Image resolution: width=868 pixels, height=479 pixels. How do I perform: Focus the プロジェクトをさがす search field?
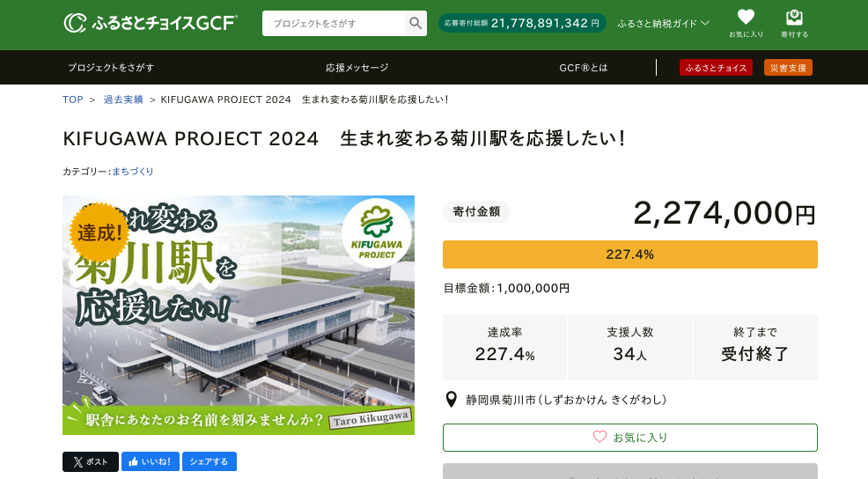pyautogui.click(x=334, y=24)
